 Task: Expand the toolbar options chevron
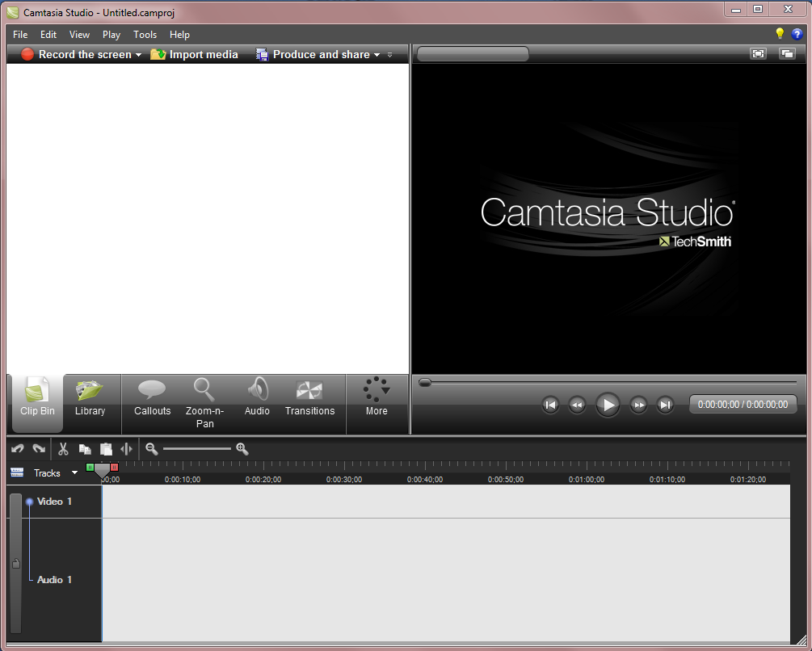pos(390,55)
